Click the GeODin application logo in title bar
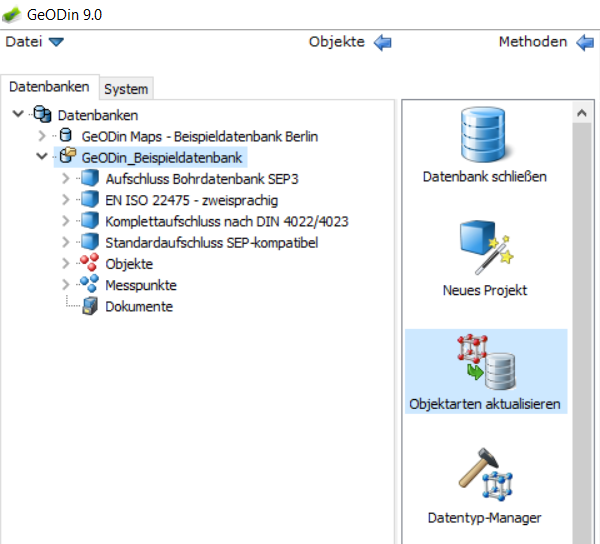The height and width of the screenshot is (544, 600). coord(11,15)
